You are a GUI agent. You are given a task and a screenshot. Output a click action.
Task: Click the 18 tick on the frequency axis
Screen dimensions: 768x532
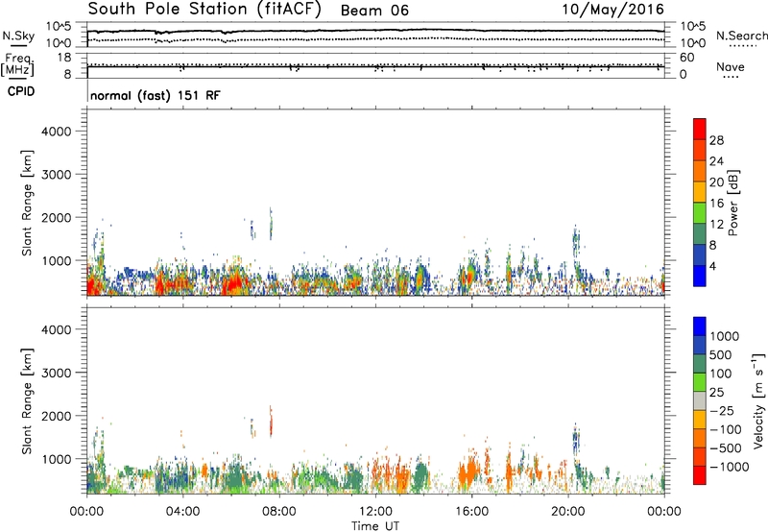[x=64, y=58]
